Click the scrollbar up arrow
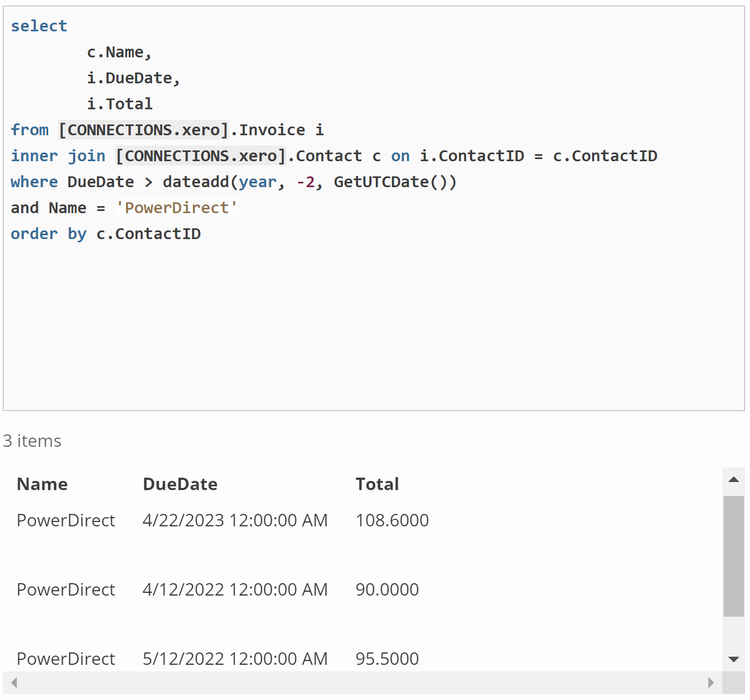750x700 pixels. coord(734,479)
